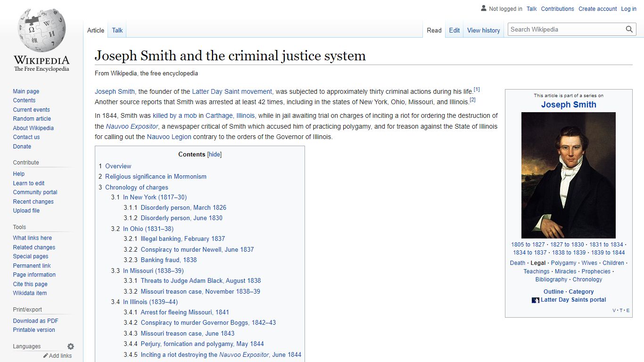Click the Add links pencil icon
This screenshot has height=362, width=644.
(x=46, y=356)
